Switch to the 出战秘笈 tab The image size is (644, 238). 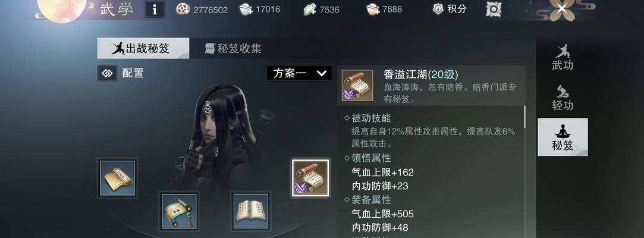[x=143, y=49]
